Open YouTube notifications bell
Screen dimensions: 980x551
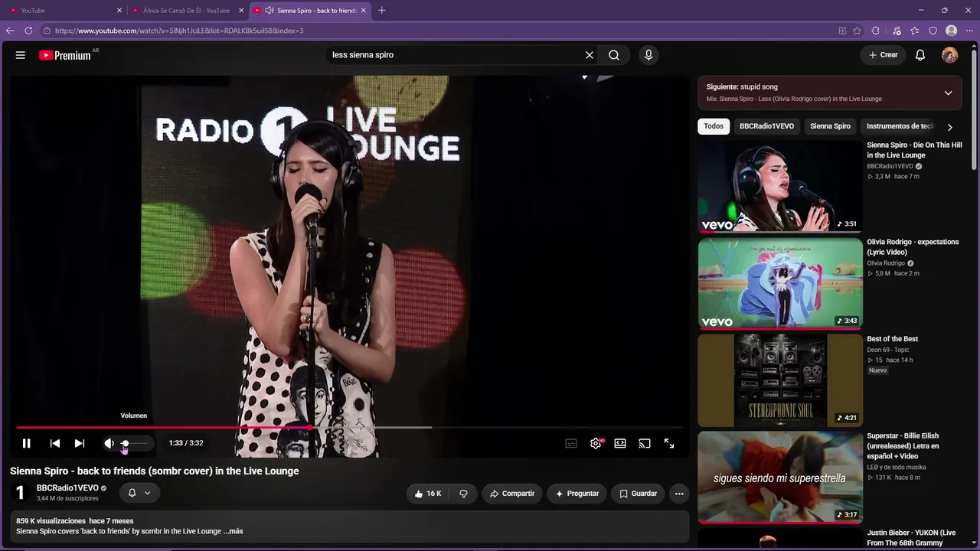click(920, 55)
